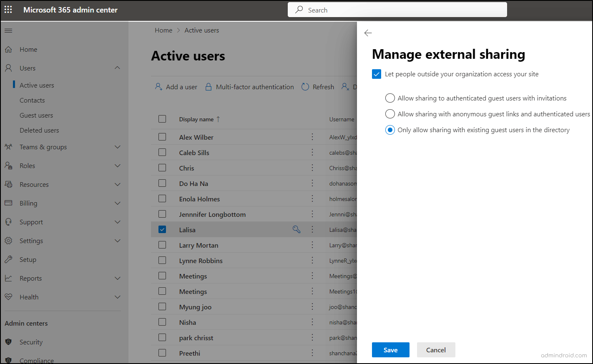Open more actions for Alex Wilber
The image size is (593, 364).
[x=312, y=137]
